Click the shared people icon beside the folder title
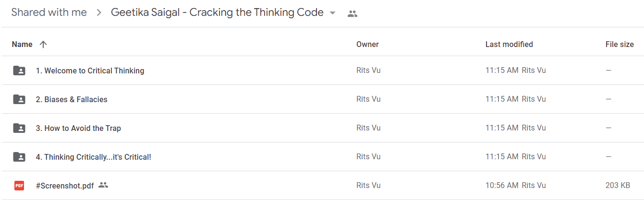 pos(352,14)
